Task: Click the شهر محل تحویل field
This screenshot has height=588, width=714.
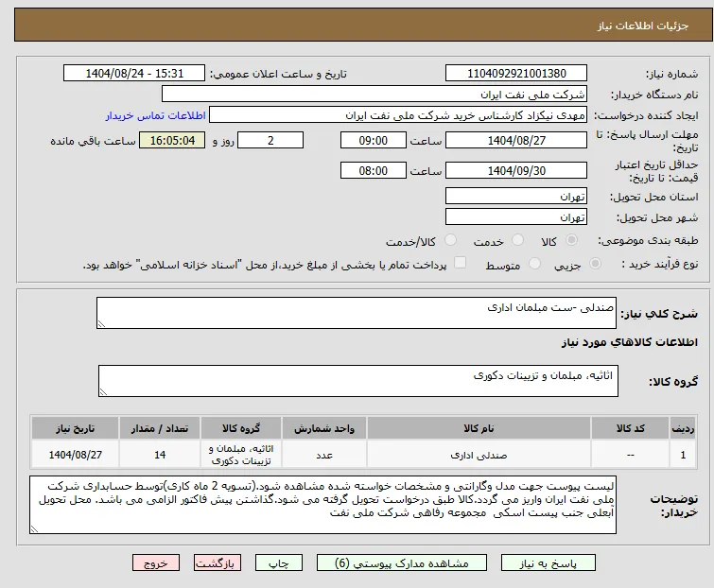Action: point(516,217)
